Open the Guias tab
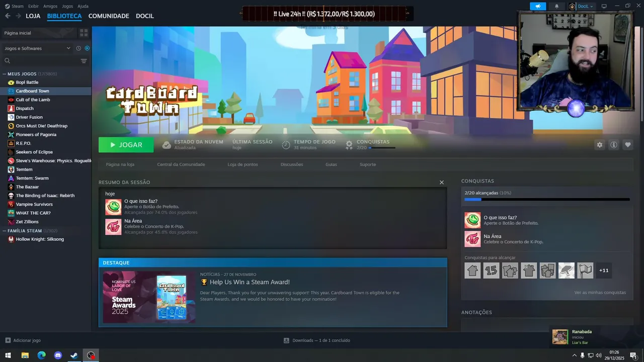Image resolution: width=644 pixels, height=362 pixels. (331, 164)
